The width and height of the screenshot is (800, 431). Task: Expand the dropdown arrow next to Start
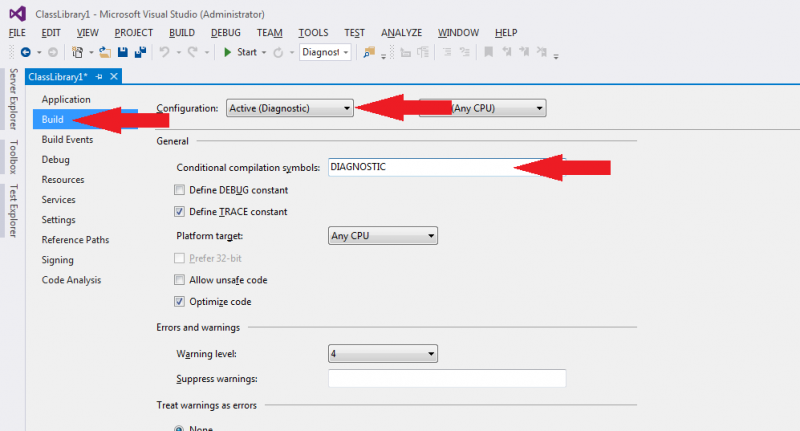[264, 53]
